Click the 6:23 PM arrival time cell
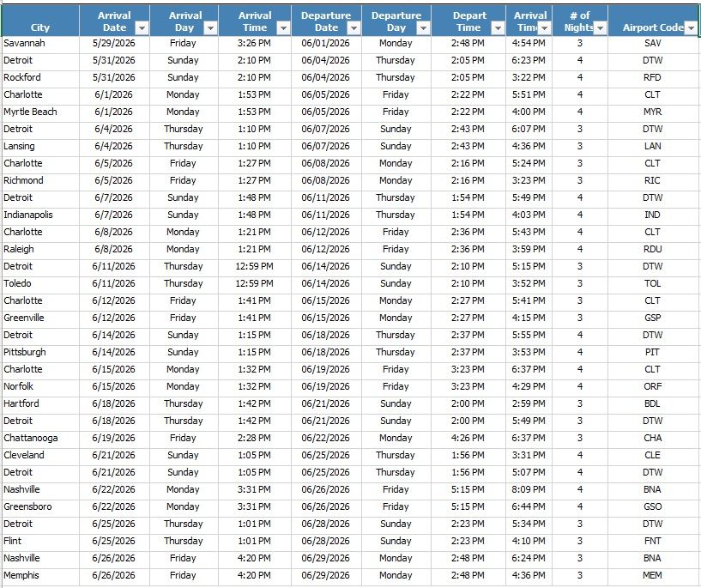This screenshot has height=588, width=701. (529, 60)
